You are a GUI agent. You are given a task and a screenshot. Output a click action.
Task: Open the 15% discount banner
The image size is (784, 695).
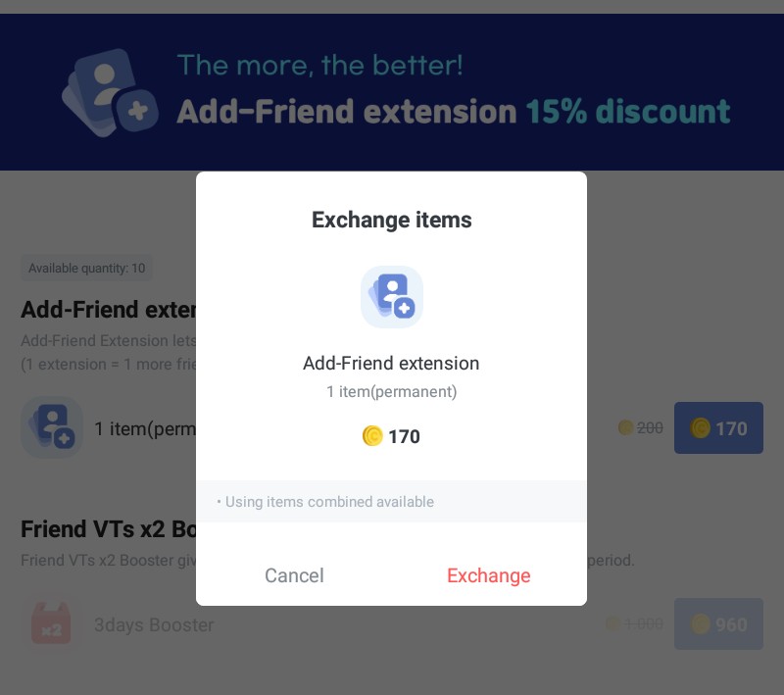pos(453,112)
